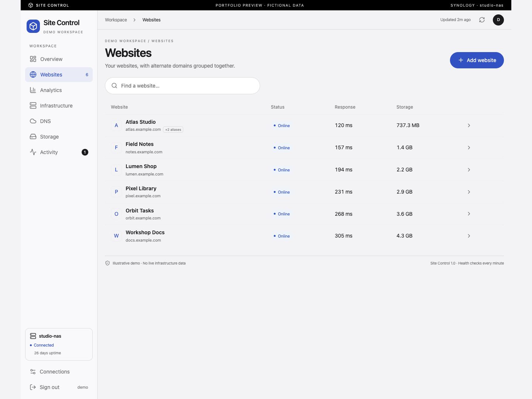Click the Workshop Docs site name
The width and height of the screenshot is (532, 399).
coord(145,232)
